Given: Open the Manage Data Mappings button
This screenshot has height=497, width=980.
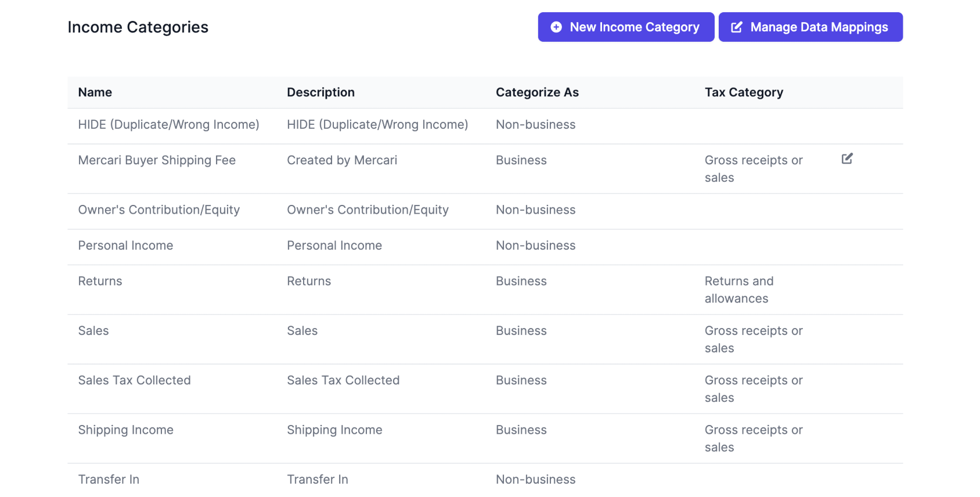Looking at the screenshot, I should 810,27.
